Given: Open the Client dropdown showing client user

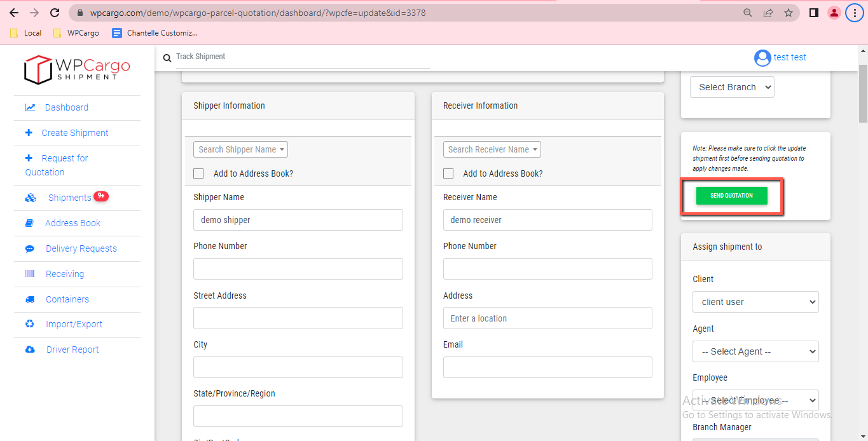Looking at the screenshot, I should [755, 302].
